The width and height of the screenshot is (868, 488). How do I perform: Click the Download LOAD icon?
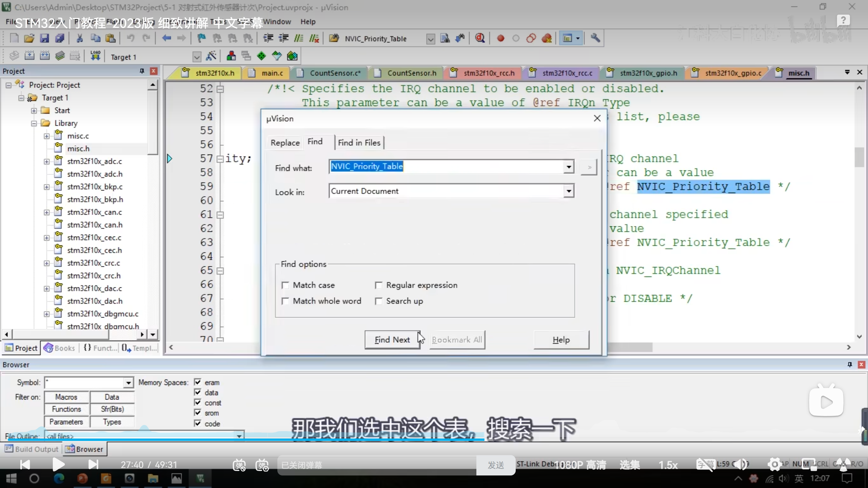[95, 56]
